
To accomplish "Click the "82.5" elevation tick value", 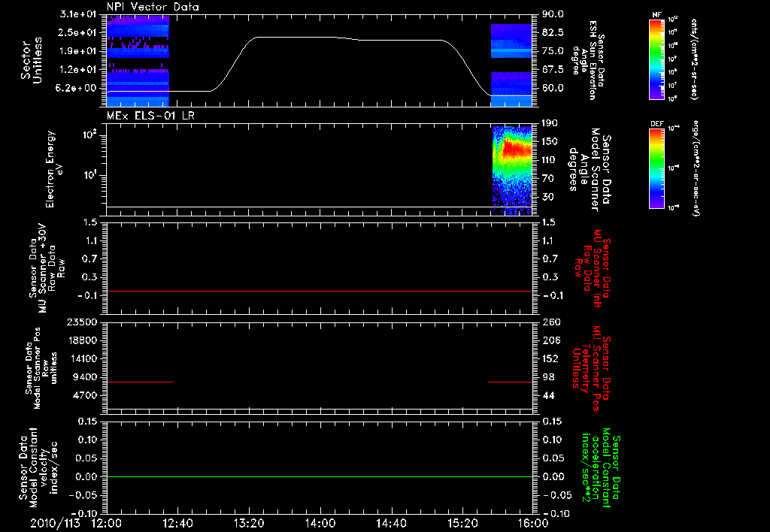I will [553, 32].
